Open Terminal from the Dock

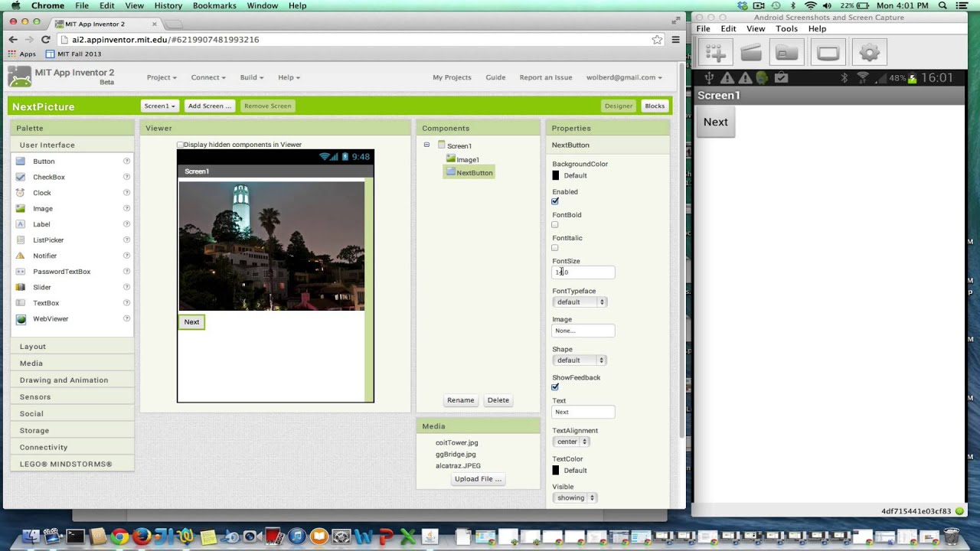(x=75, y=536)
